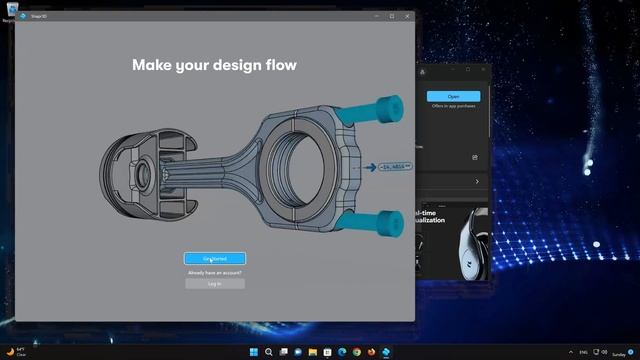Minimize the Shapr3D window
The width and height of the screenshot is (640, 360).
[377, 16]
